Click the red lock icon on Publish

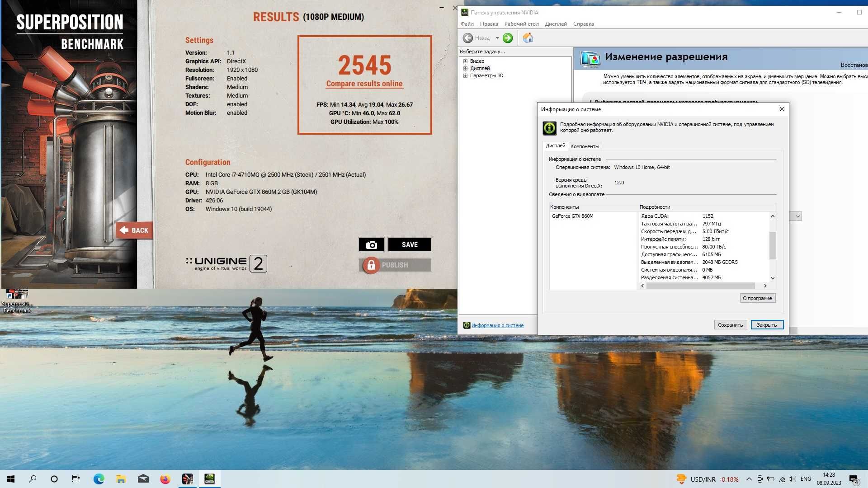(x=371, y=265)
